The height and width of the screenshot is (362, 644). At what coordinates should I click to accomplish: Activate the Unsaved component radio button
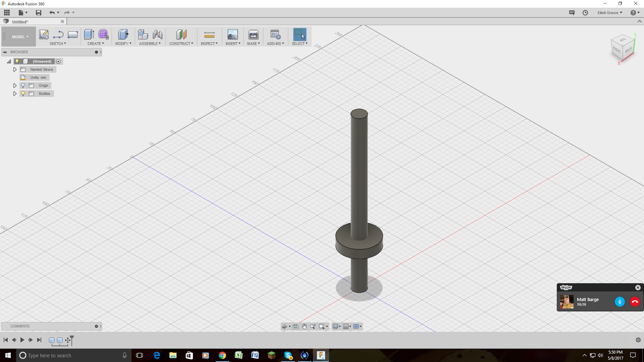pyautogui.click(x=58, y=62)
